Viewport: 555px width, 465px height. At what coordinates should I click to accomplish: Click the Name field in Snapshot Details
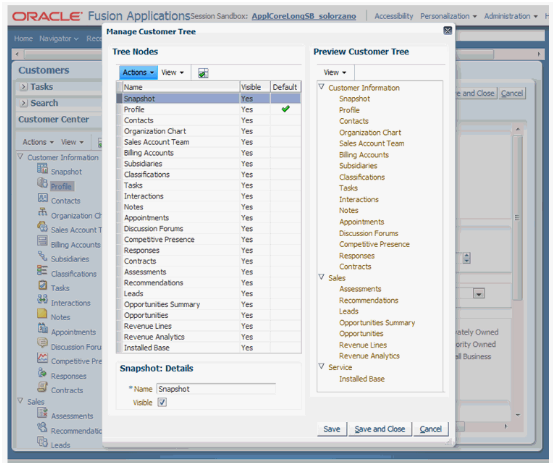216,389
